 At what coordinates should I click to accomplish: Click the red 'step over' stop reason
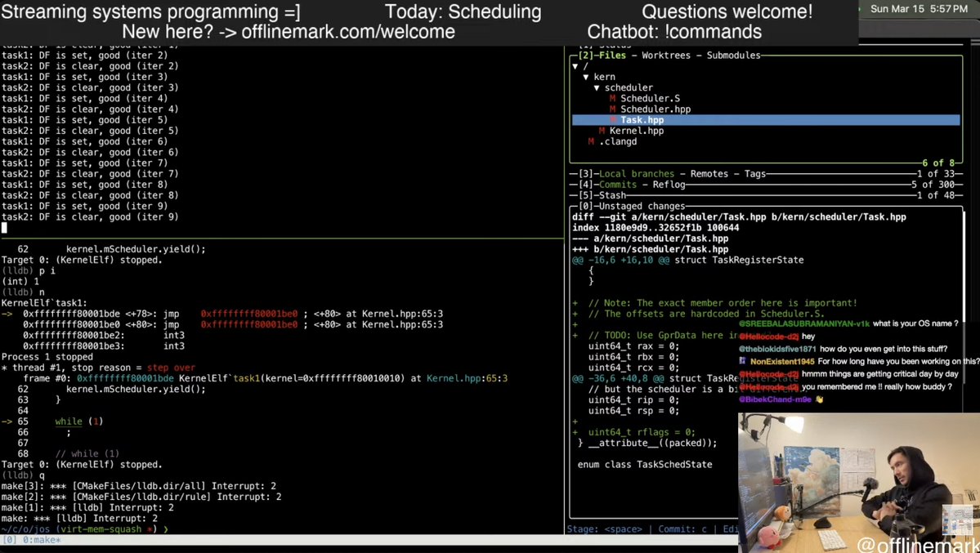click(x=171, y=368)
